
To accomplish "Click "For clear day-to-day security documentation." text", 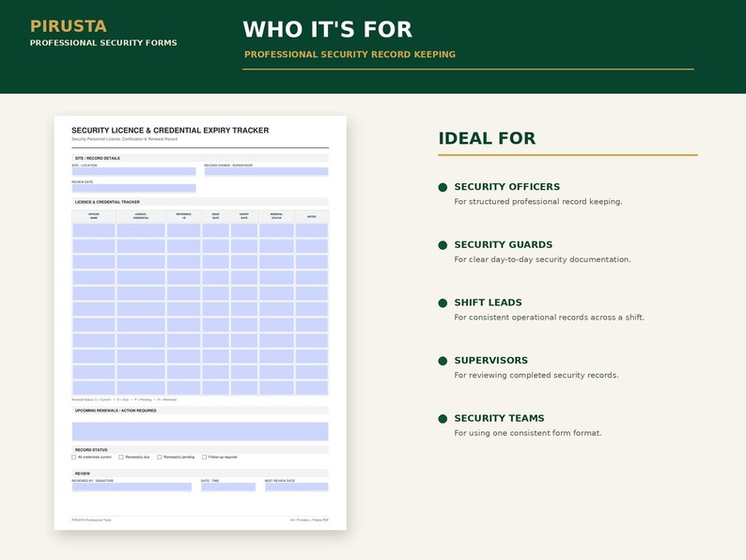I will [x=542, y=259].
